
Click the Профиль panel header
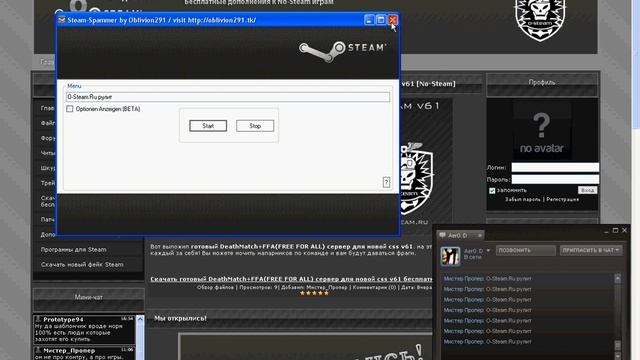(x=542, y=82)
